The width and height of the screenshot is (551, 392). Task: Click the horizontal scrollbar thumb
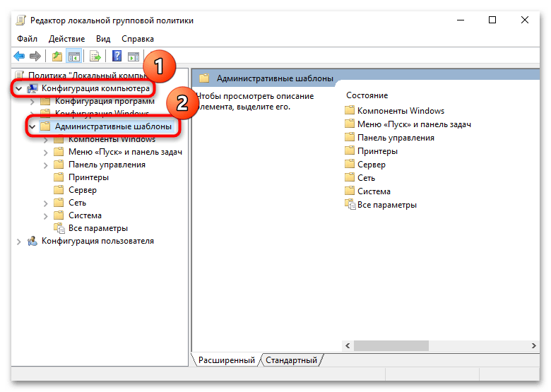pos(391,345)
